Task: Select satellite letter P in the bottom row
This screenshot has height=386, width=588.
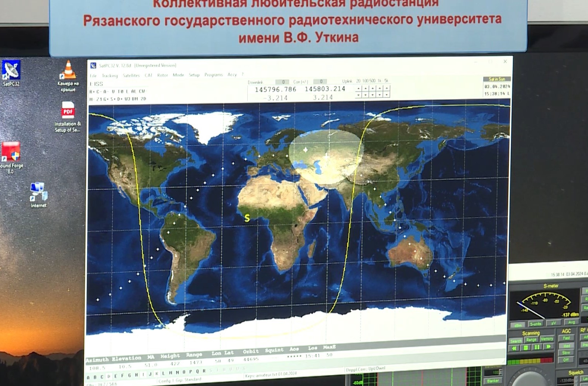Action: 190,372
